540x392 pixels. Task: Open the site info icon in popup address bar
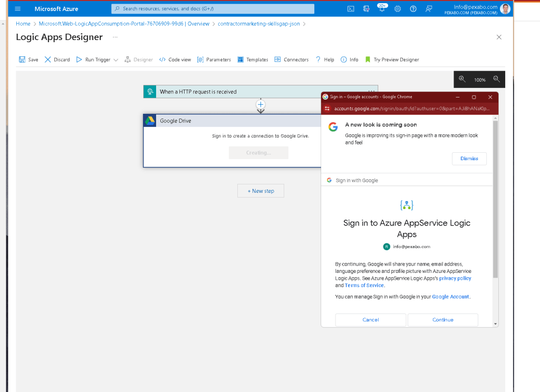(327, 109)
